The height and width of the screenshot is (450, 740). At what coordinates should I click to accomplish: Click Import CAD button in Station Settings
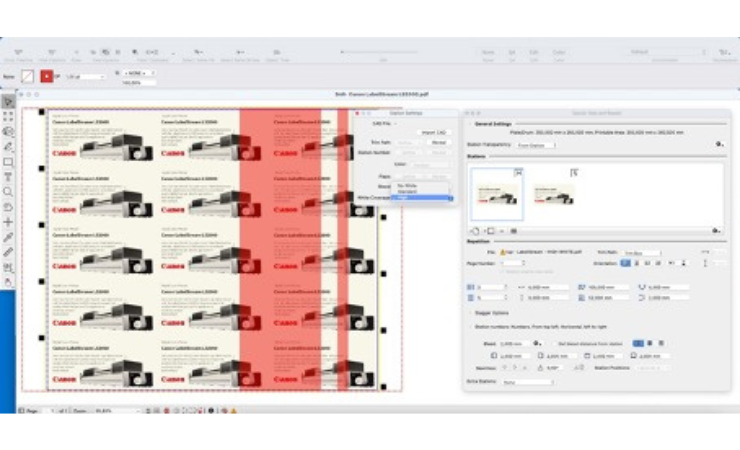[x=434, y=132]
